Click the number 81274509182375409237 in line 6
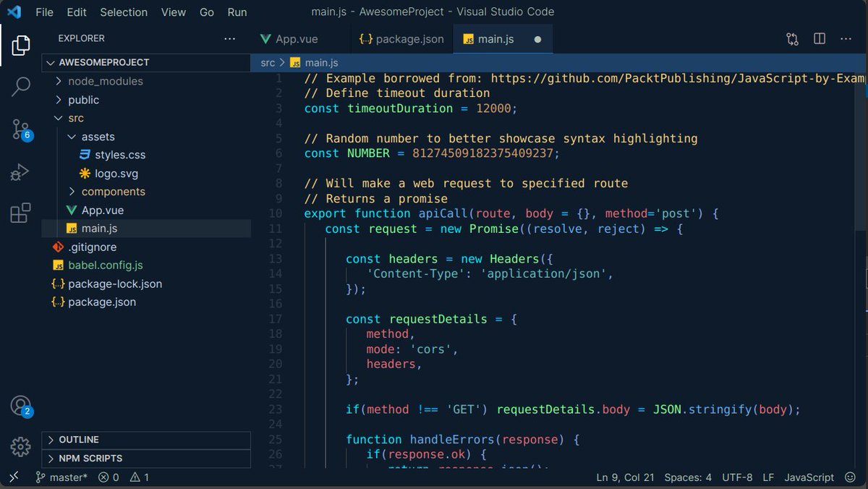The height and width of the screenshot is (489, 868). [483, 153]
